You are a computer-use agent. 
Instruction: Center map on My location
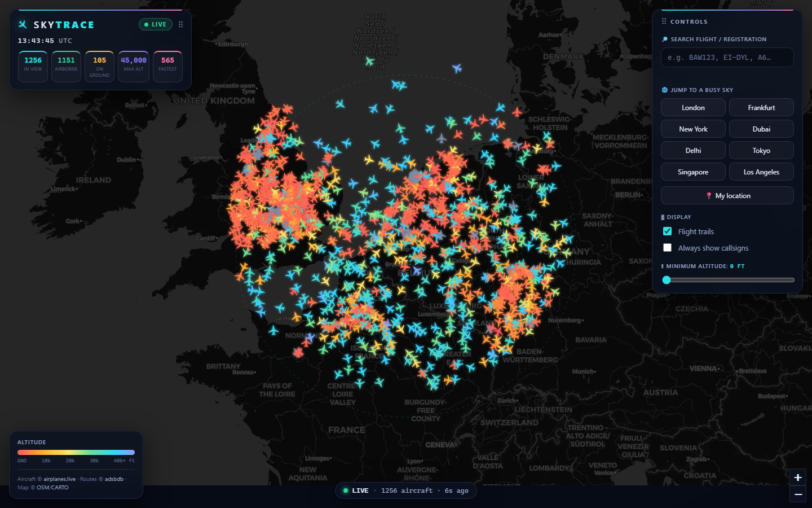(727, 196)
